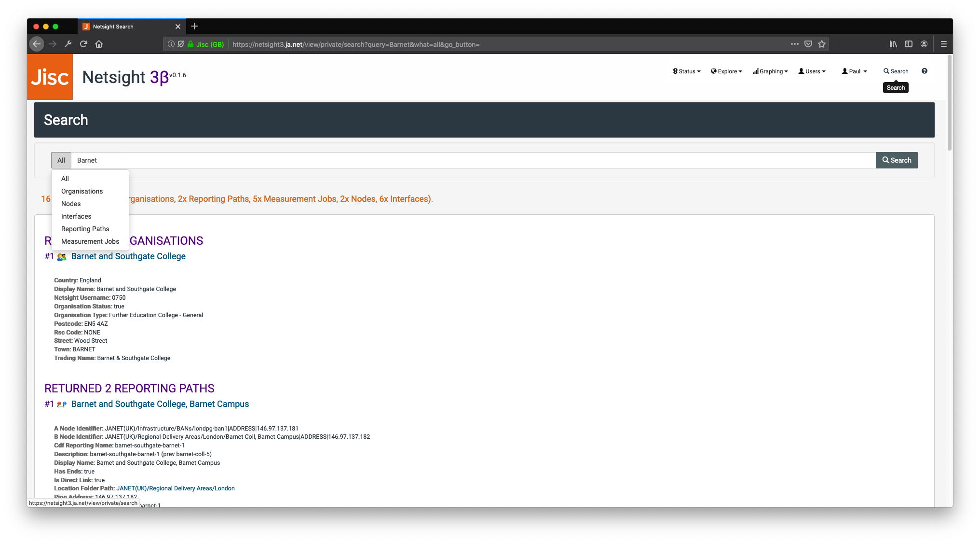Open Barnet and Southgate College organisation result
The height and width of the screenshot is (543, 980).
point(128,256)
